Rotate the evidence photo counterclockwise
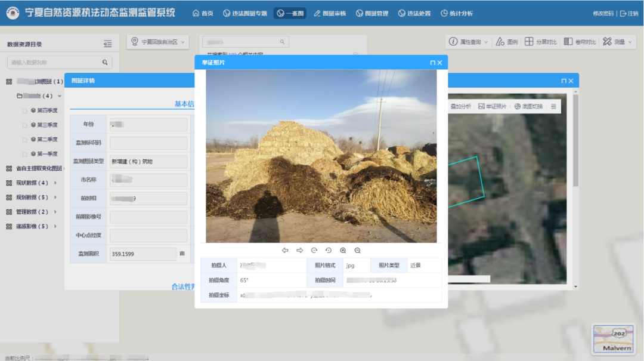 [329, 251]
